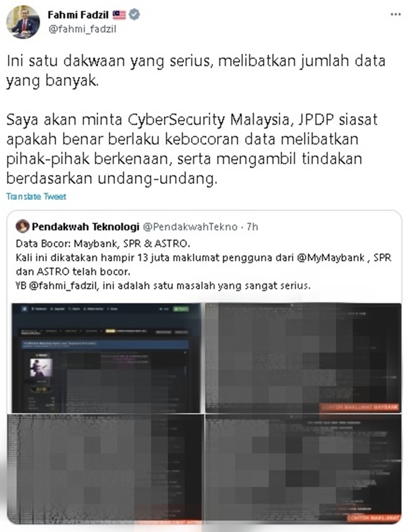This screenshot has height=532, width=410.
Task: Open Pendakwah Teknologi's small avatar
Action: point(23,226)
